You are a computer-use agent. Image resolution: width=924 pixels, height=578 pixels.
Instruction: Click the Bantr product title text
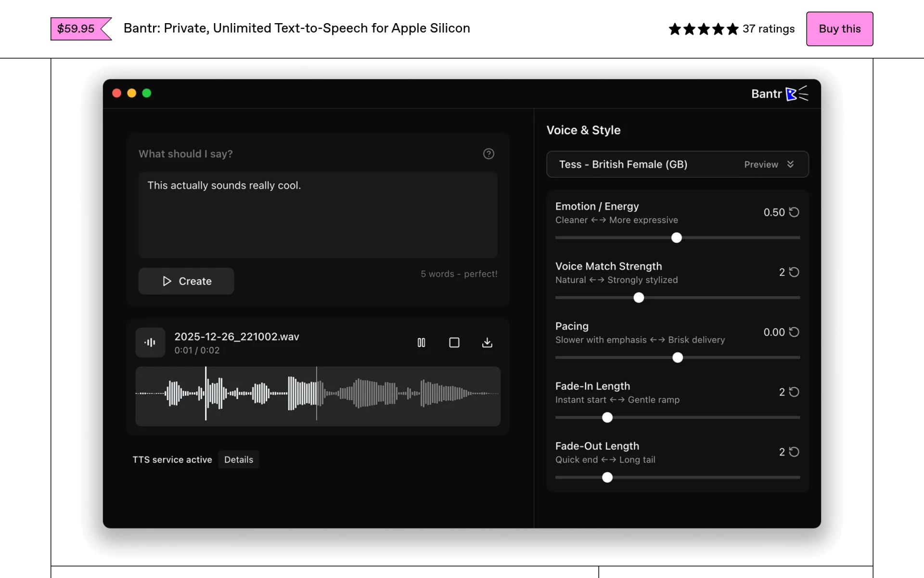pos(297,28)
